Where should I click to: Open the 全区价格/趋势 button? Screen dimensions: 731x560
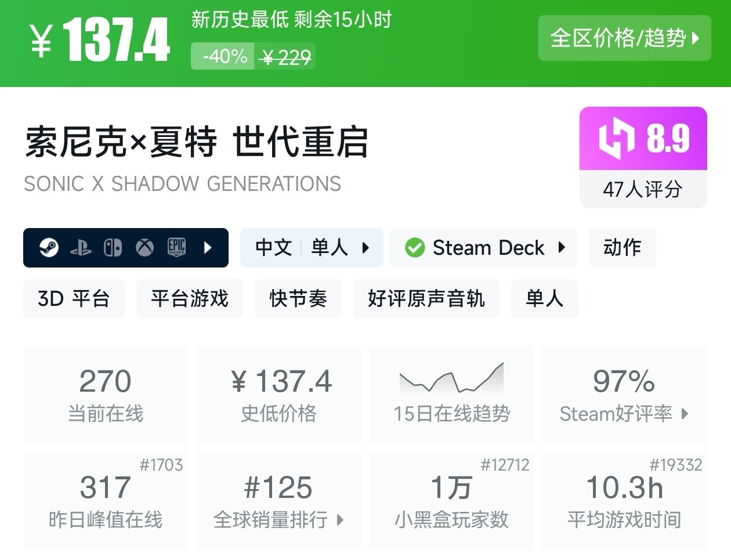click(x=624, y=38)
